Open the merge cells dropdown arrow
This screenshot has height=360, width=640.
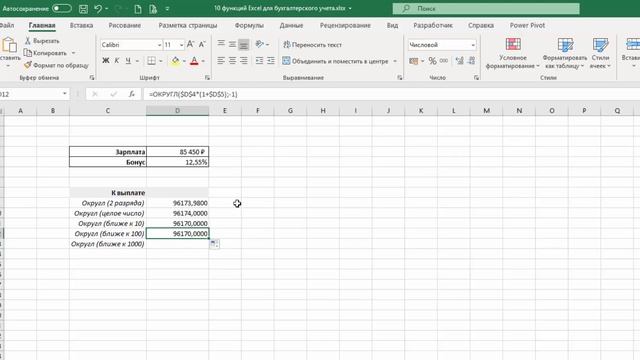(x=395, y=61)
